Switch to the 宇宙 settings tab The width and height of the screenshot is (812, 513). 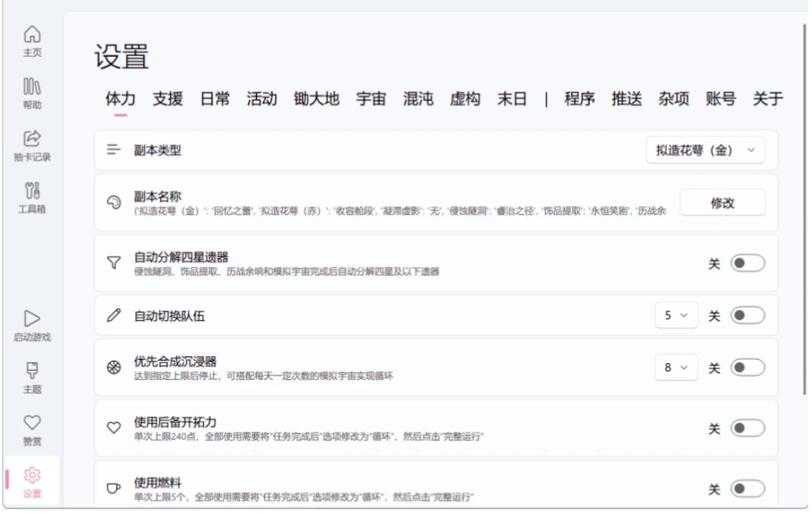(371, 98)
